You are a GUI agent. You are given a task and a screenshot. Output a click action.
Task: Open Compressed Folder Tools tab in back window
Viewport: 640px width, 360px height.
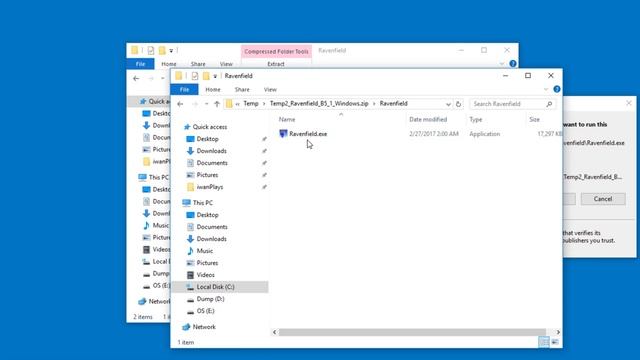click(276, 51)
